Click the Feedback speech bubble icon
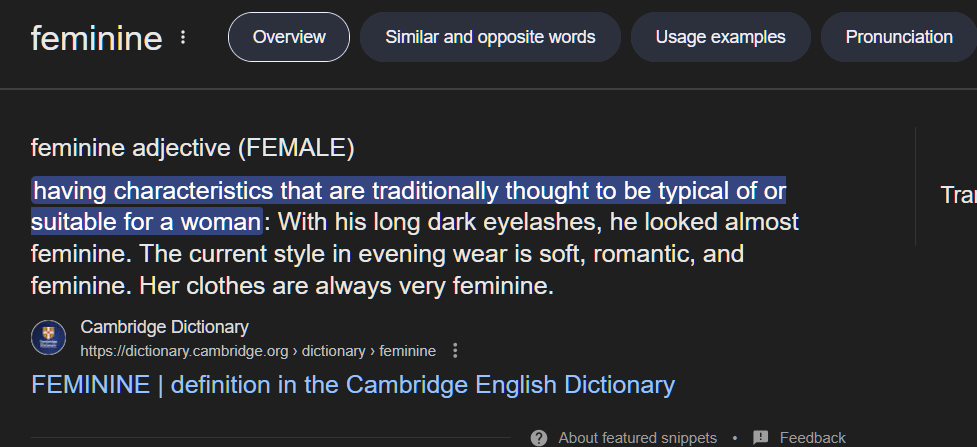The width and height of the screenshot is (977, 447). [x=761, y=438]
